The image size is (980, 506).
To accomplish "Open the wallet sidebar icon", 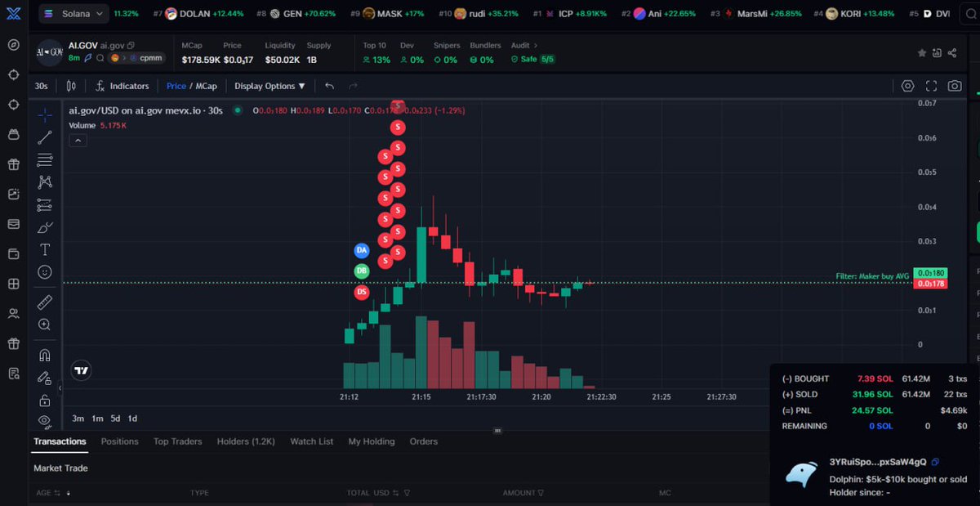I will pyautogui.click(x=13, y=253).
